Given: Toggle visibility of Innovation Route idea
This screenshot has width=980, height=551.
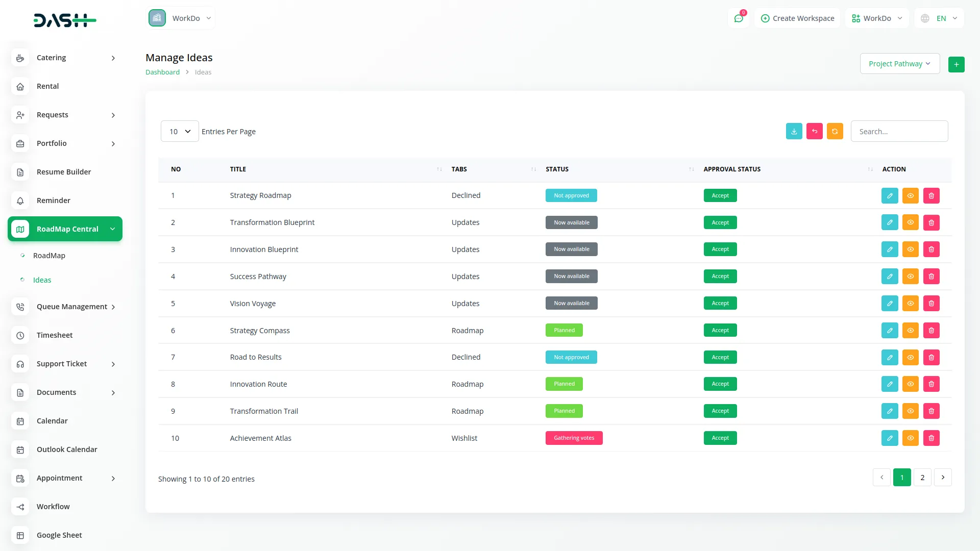Looking at the screenshot, I should click(x=911, y=384).
